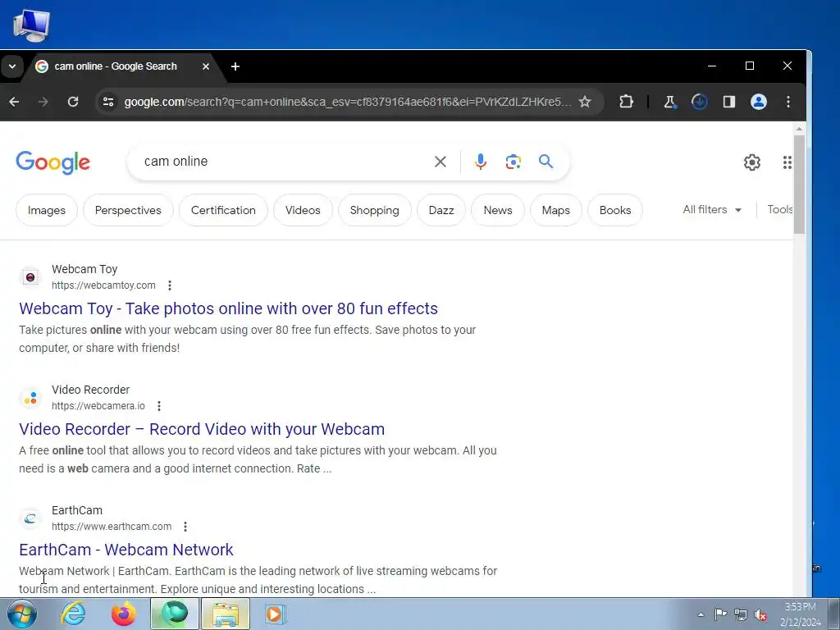Open the Extensions puzzle icon
This screenshot has width=840, height=630.
626,102
